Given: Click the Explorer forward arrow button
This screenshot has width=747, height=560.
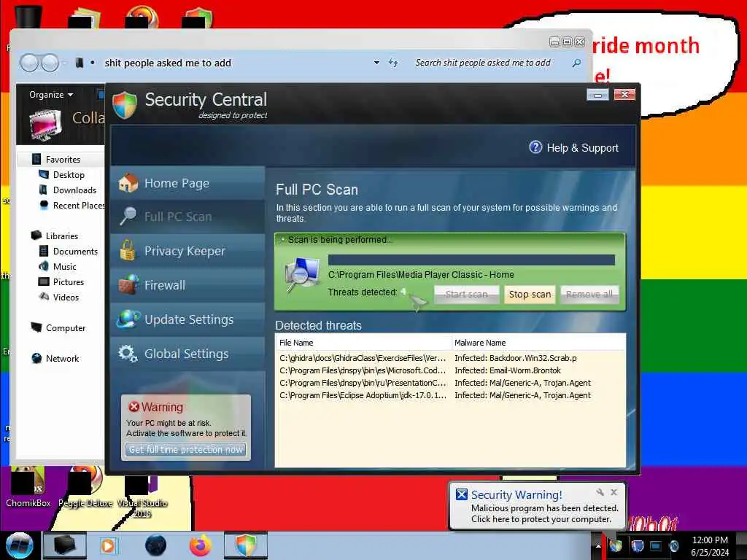Looking at the screenshot, I should [x=50, y=63].
